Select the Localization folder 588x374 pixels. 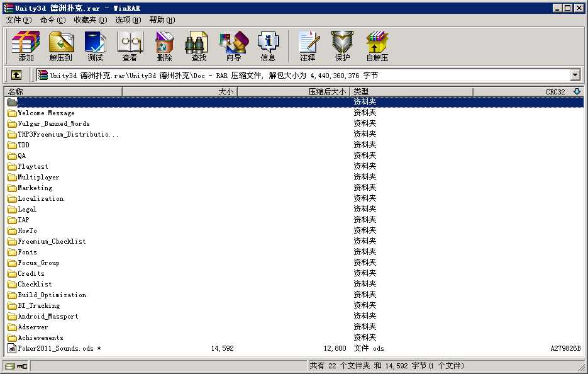coord(41,198)
